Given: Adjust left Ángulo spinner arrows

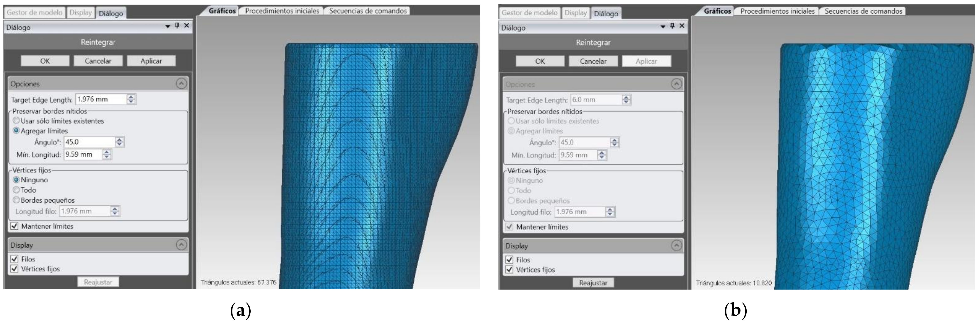Looking at the screenshot, I should point(119,142).
